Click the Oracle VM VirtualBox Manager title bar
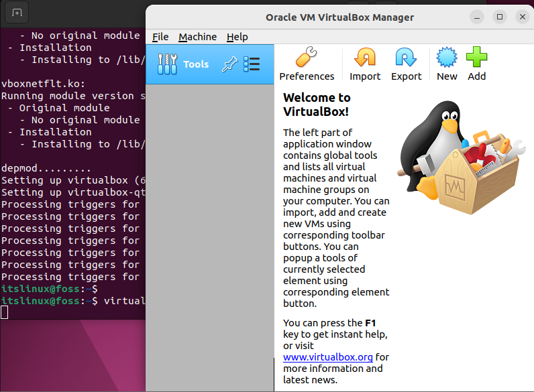The image size is (534, 392). click(339, 17)
